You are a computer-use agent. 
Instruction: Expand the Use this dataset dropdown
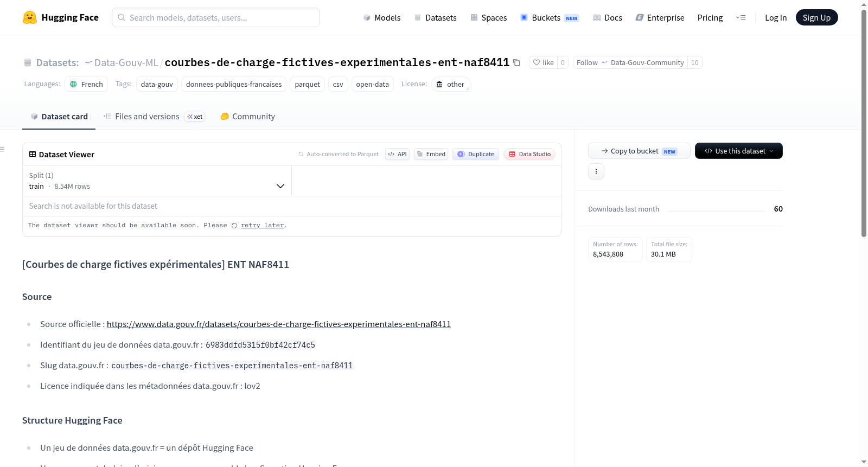[738, 151]
